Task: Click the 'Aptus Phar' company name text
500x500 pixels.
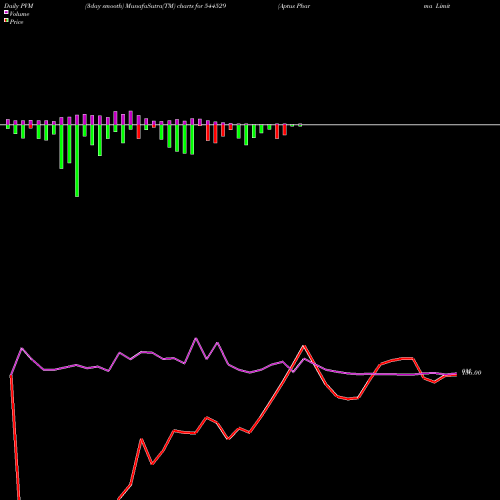Action: (x=294, y=6)
